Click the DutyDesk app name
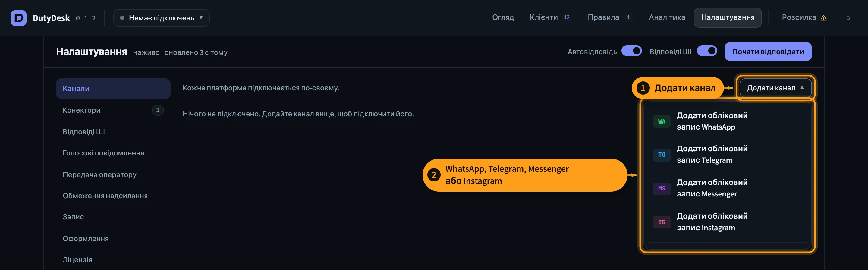The height and width of the screenshot is (270, 868). pyautogui.click(x=51, y=18)
